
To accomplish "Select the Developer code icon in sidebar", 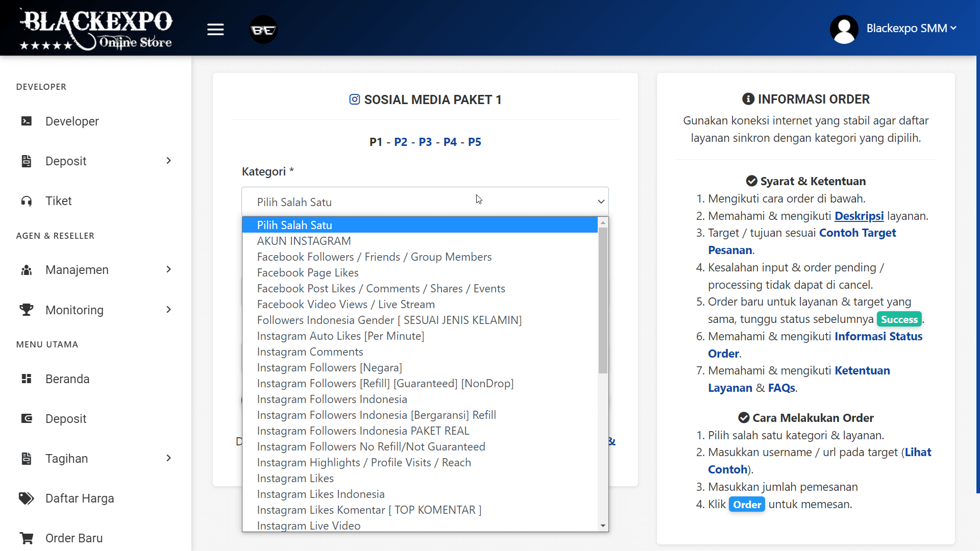I will tap(26, 120).
